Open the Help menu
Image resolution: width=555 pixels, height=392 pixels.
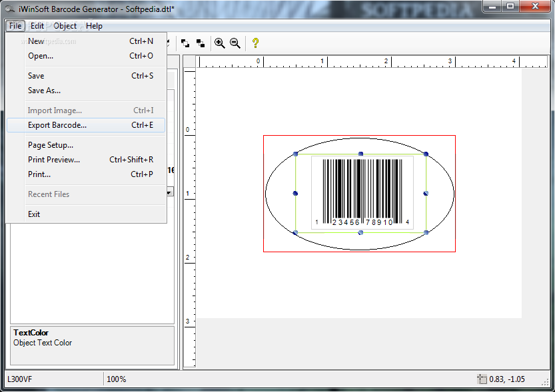click(x=94, y=26)
